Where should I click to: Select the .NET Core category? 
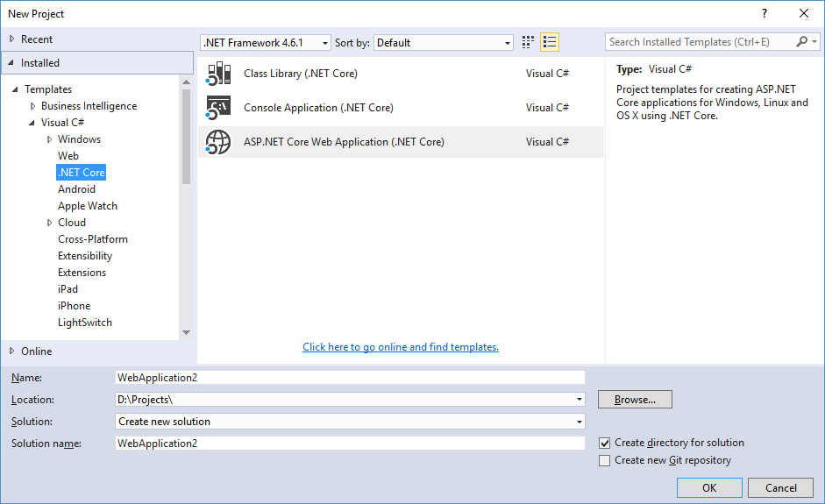(x=82, y=173)
